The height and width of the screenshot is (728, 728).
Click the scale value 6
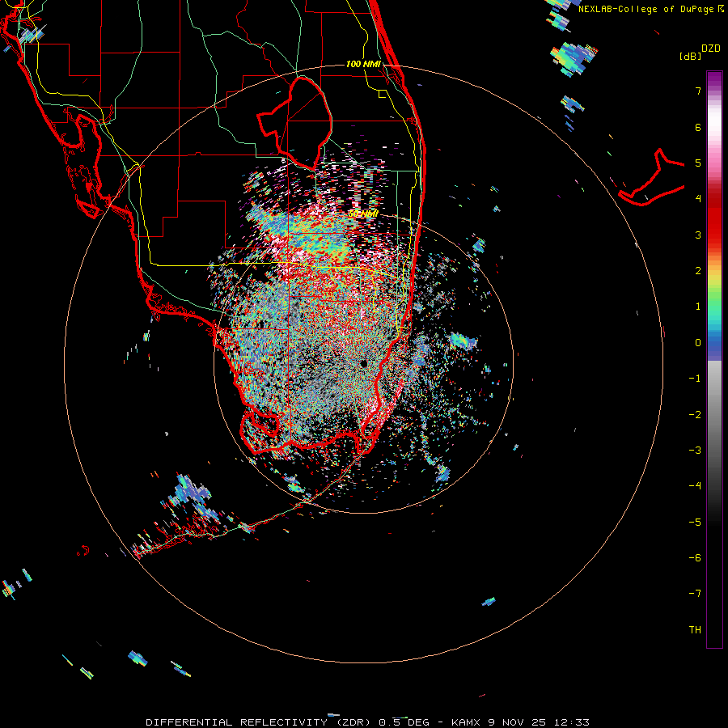(698, 127)
